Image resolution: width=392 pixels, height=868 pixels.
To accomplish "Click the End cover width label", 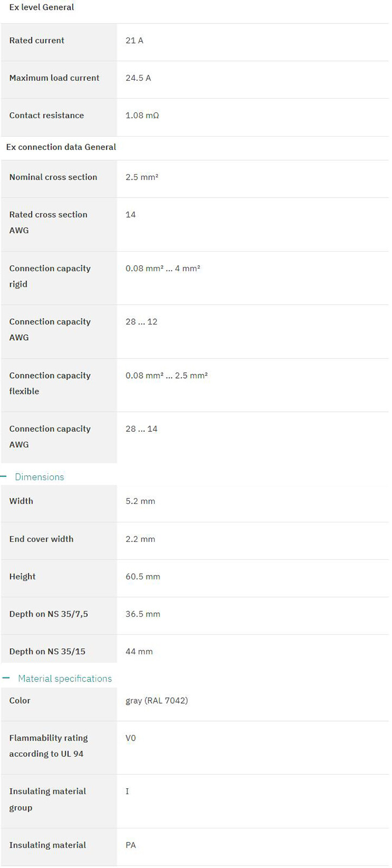I will (x=41, y=539).
